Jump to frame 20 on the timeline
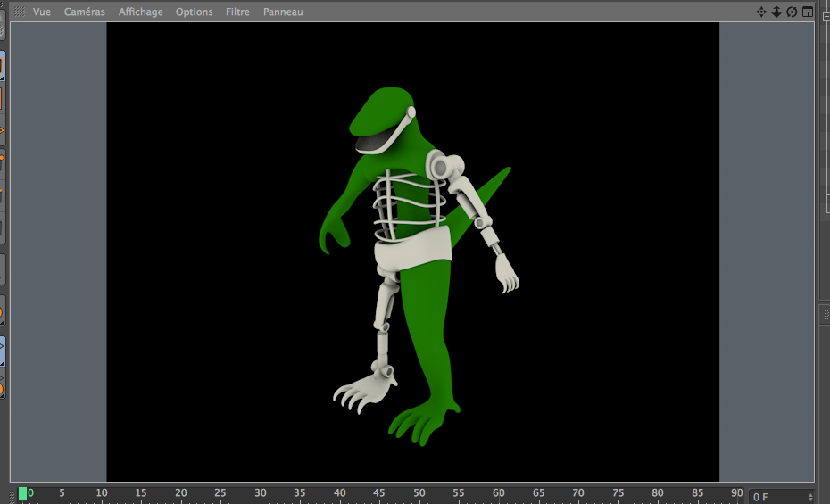 tap(181, 494)
